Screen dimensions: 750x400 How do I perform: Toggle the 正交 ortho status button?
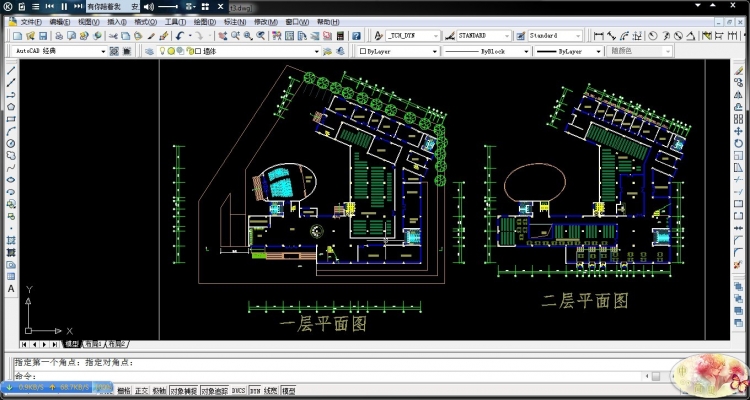coord(142,391)
